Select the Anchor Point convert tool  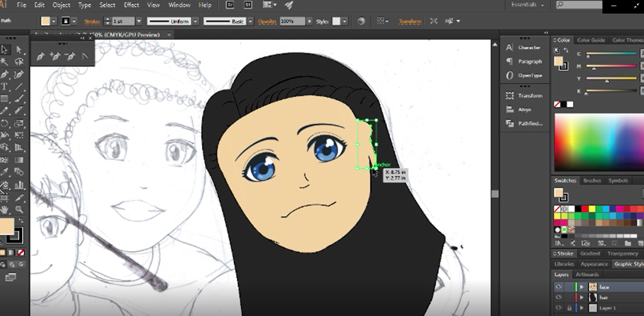tap(84, 56)
